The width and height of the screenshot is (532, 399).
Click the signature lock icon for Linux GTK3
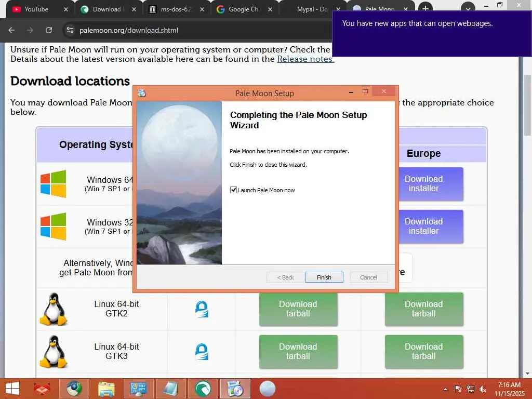point(202,352)
